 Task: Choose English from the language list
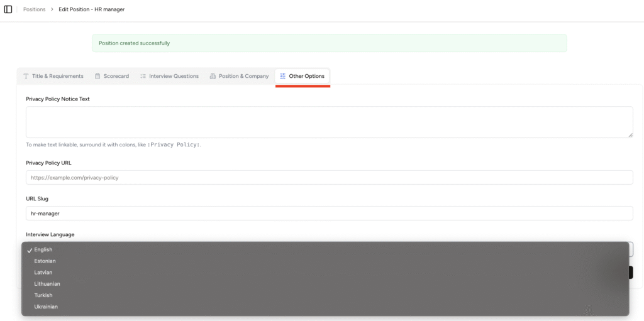pyautogui.click(x=43, y=249)
